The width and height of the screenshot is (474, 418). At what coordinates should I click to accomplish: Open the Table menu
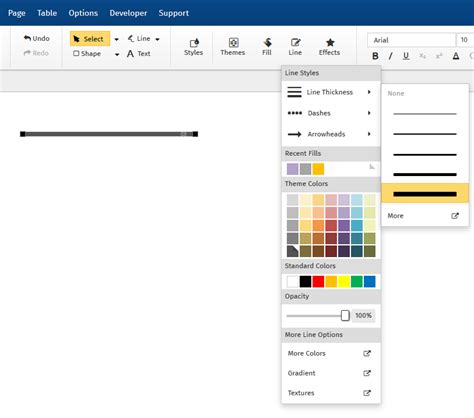pyautogui.click(x=47, y=13)
